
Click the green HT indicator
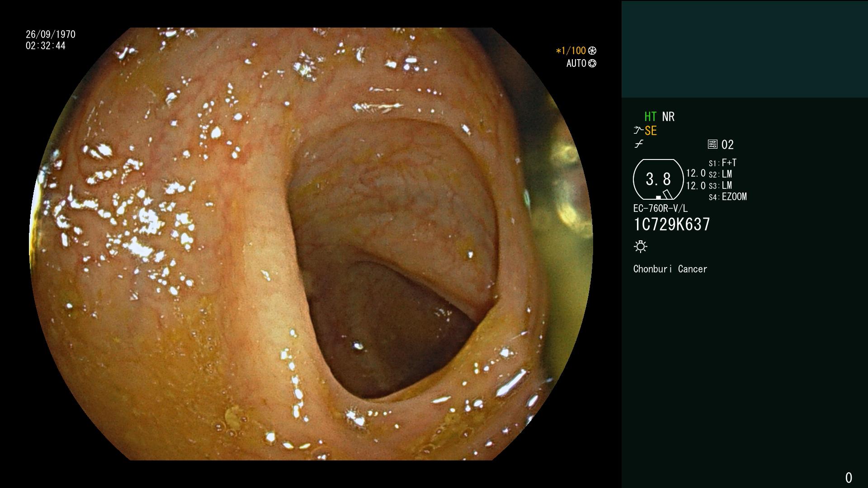(x=651, y=117)
